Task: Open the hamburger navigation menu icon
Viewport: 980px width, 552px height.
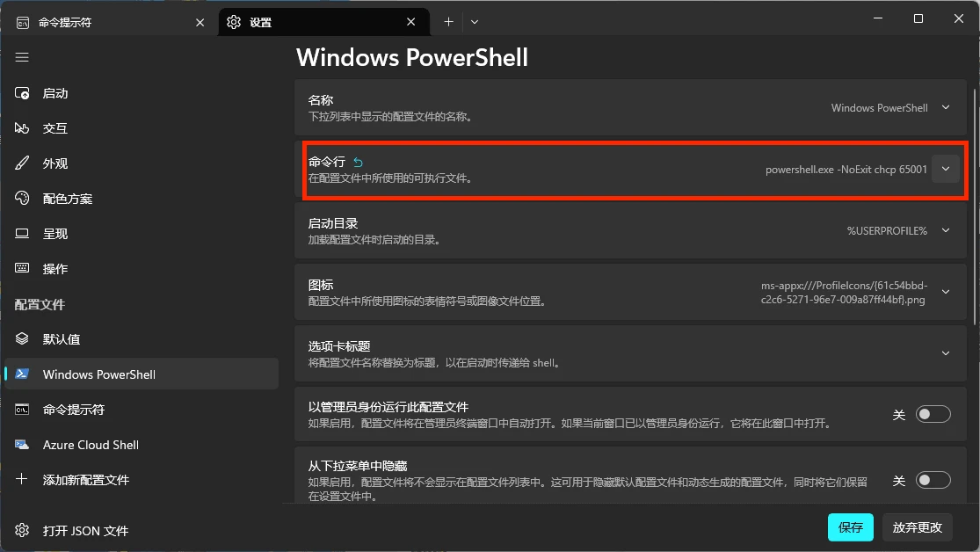Action: point(22,57)
